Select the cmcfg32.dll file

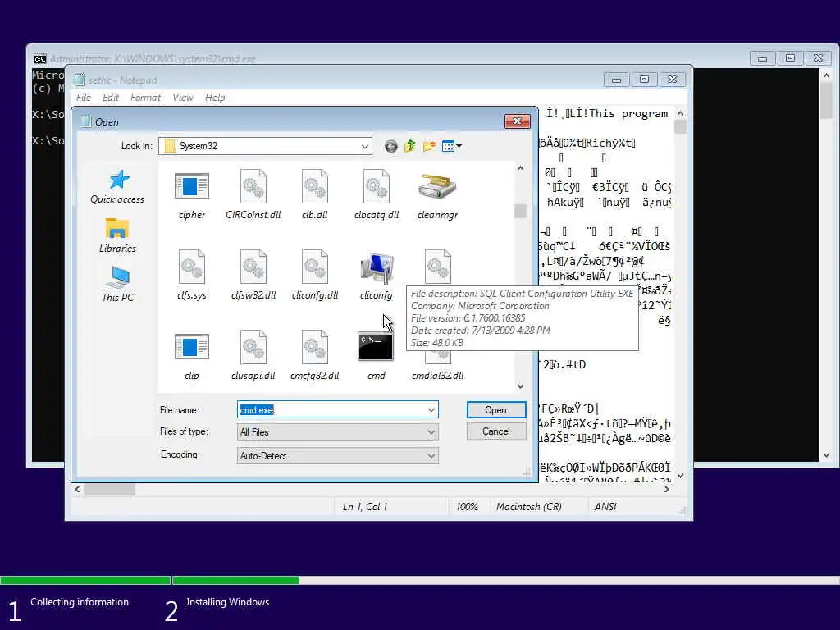(314, 355)
